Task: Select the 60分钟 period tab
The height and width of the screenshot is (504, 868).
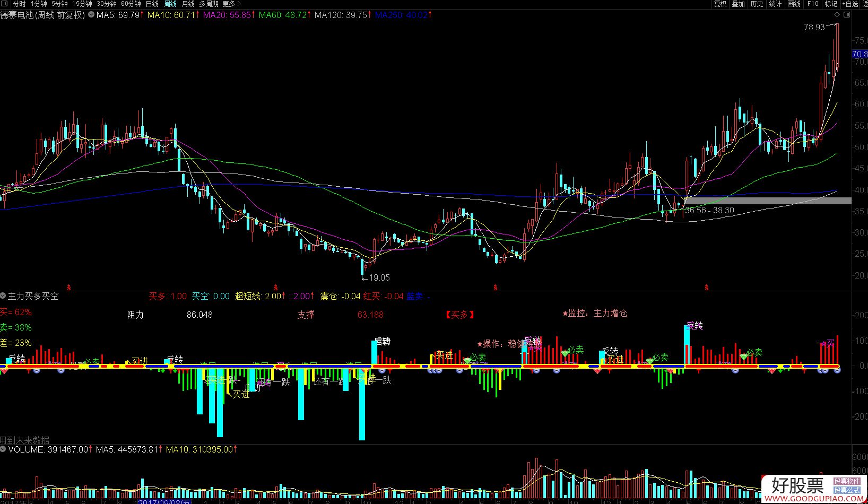Action: [x=131, y=4]
